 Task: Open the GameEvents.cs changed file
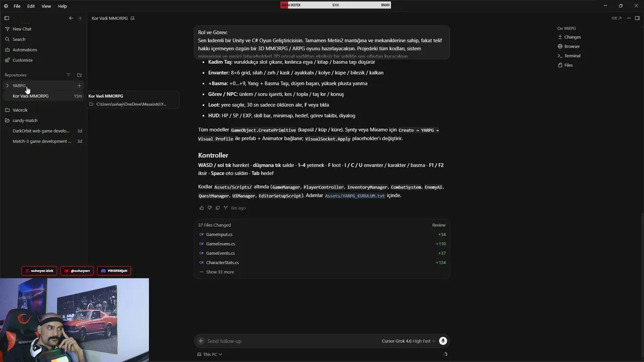(322, 253)
